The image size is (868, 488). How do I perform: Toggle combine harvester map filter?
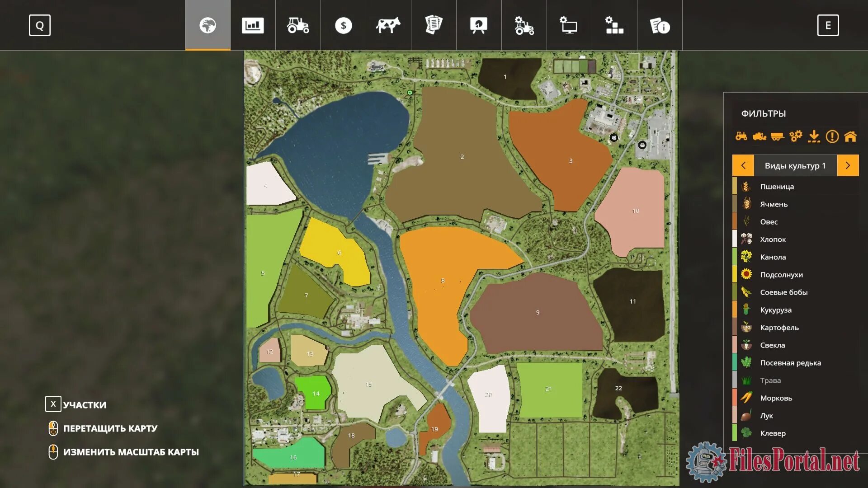pos(759,136)
